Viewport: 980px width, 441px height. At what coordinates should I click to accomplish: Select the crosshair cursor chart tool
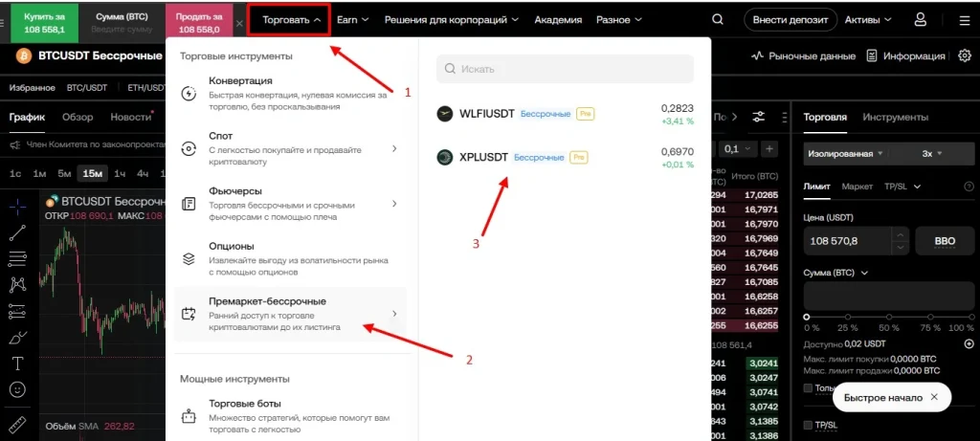tap(17, 206)
